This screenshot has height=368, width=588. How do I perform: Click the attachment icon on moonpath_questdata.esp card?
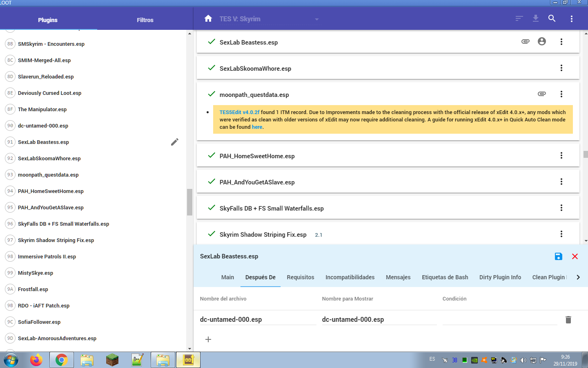click(x=542, y=94)
